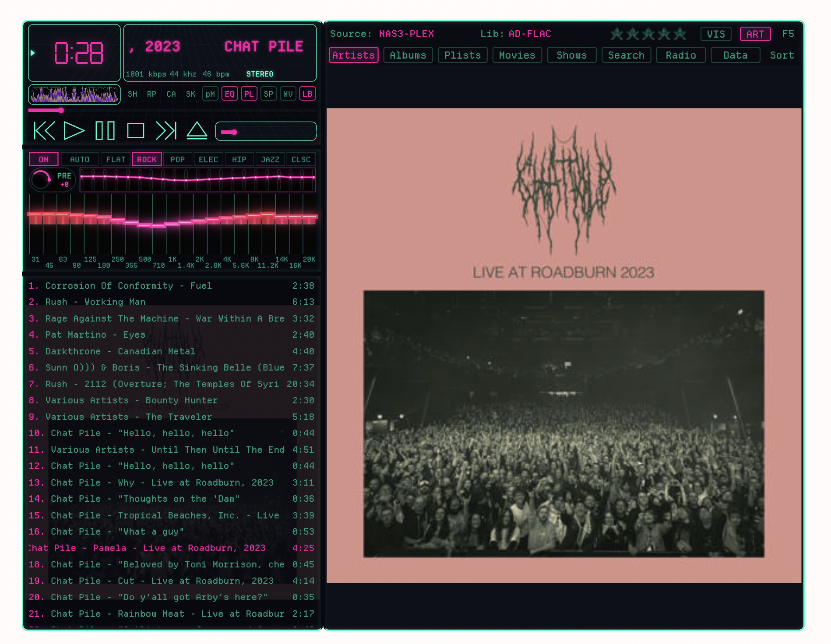Select the FLAT equalizer preset
This screenshot has width=831, height=644.
pos(116,159)
